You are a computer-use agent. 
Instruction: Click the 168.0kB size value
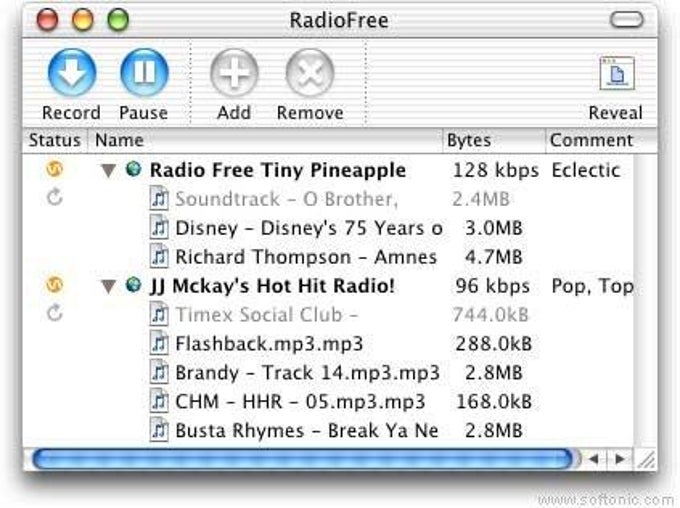494,402
